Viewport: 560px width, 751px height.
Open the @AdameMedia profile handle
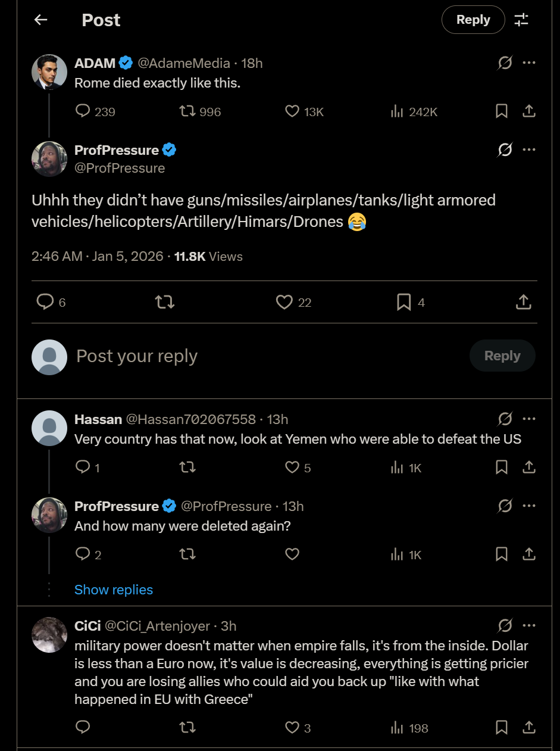click(184, 63)
